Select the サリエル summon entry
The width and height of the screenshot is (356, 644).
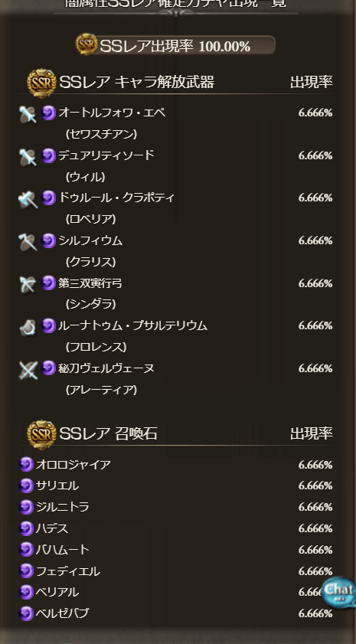click(x=176, y=486)
